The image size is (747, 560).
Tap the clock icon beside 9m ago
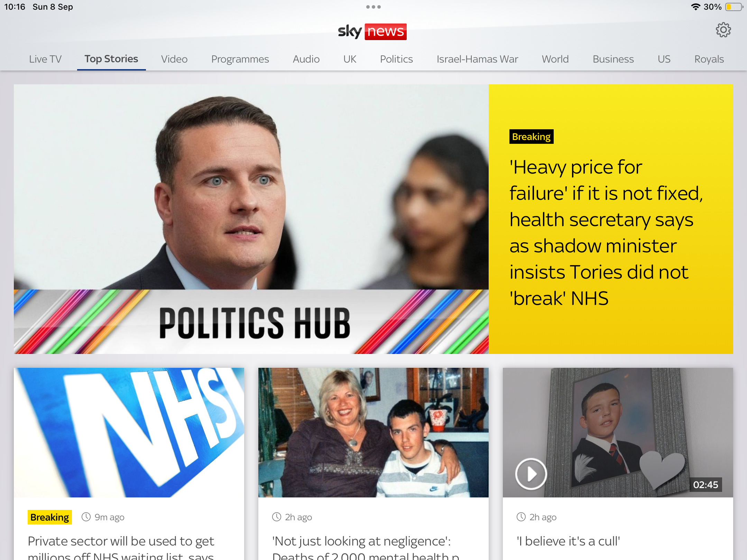point(86,517)
